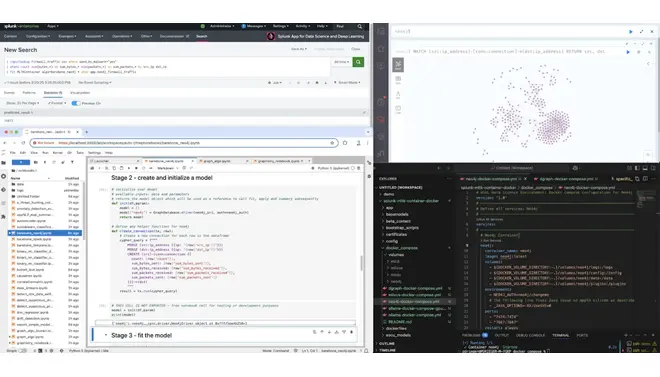The image size is (660, 377).
Task: Collapse the Stage 3 heading cell arrow
Action: click(x=106, y=335)
